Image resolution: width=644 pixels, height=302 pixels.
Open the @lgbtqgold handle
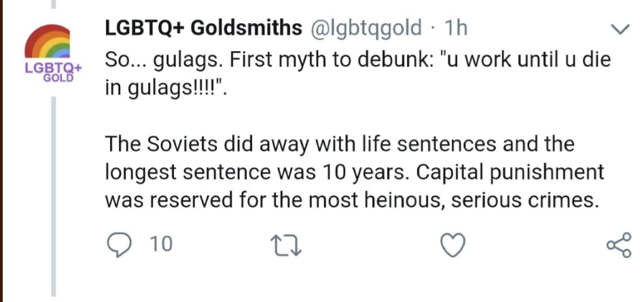pos(366,29)
